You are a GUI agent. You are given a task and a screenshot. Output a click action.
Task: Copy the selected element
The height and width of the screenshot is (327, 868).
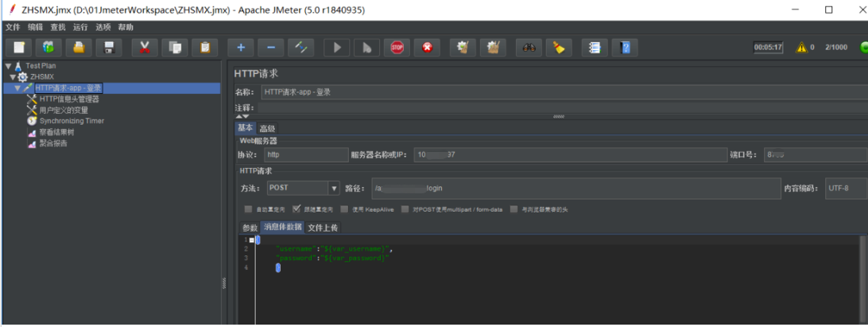[x=175, y=48]
